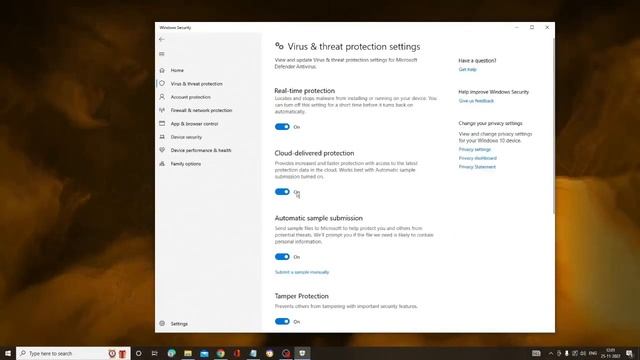Click the ENG language indicator
The height and width of the screenshot is (360, 640).
(x=593, y=353)
